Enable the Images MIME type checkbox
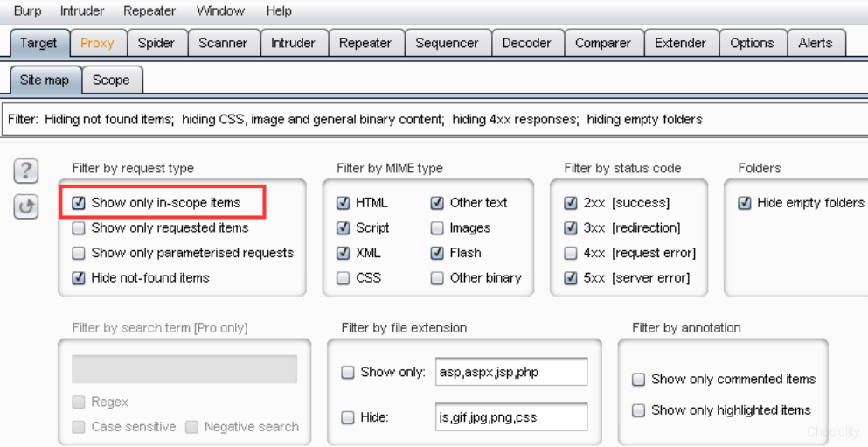Viewport: 868px width, 447px height. (437, 227)
